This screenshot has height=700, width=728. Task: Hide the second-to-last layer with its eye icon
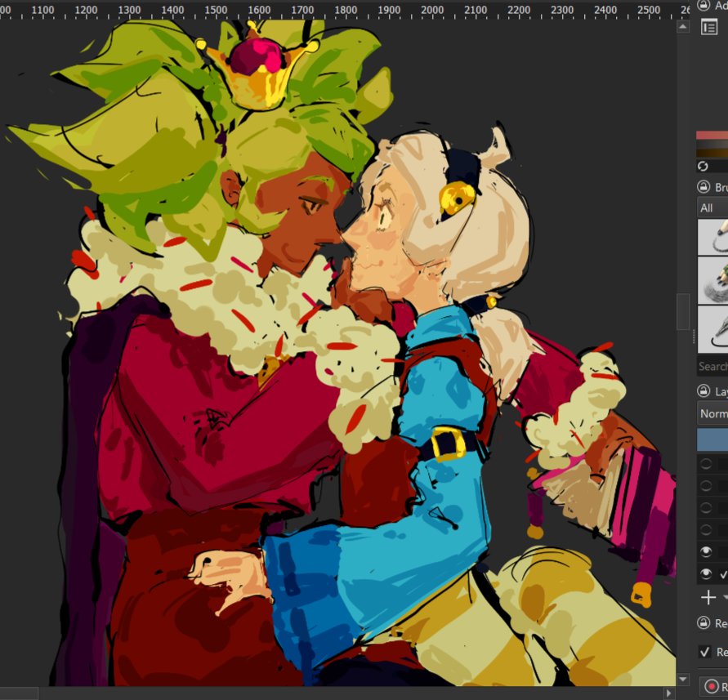706,551
